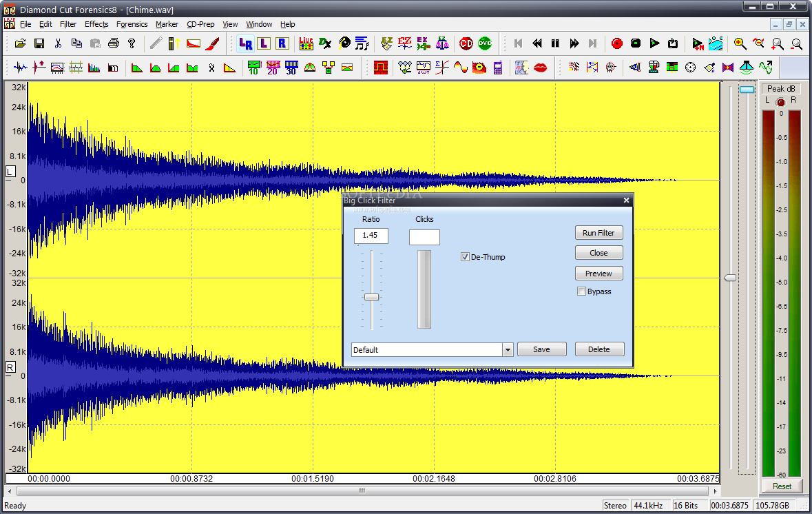The height and width of the screenshot is (514, 812).
Task: Click the empty Clicks count field
Action: coord(424,237)
